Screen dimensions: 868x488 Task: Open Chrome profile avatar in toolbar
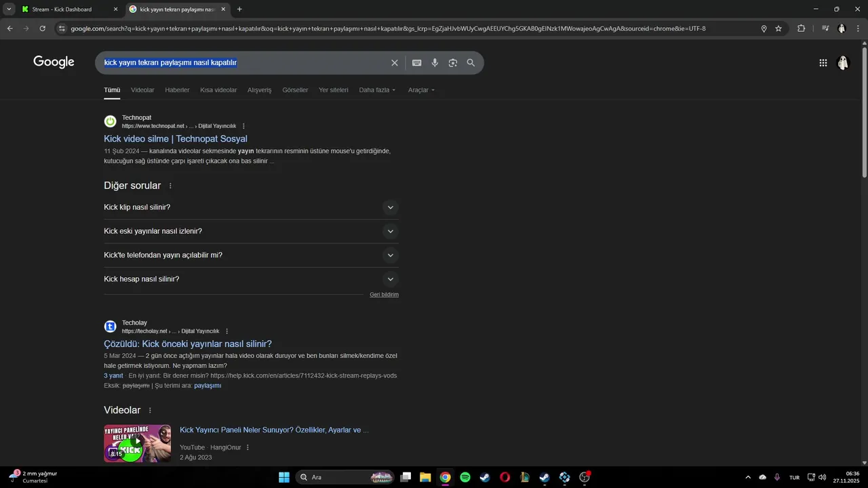842,28
